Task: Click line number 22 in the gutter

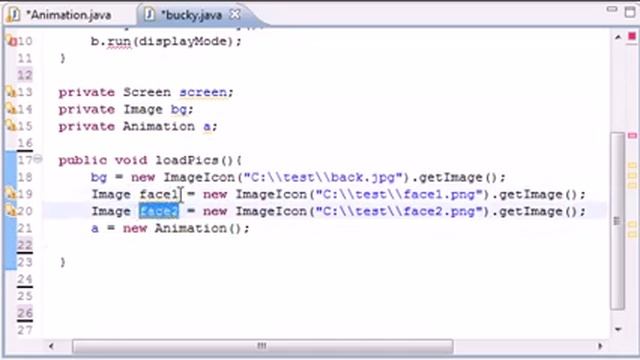Action: pyautogui.click(x=24, y=245)
